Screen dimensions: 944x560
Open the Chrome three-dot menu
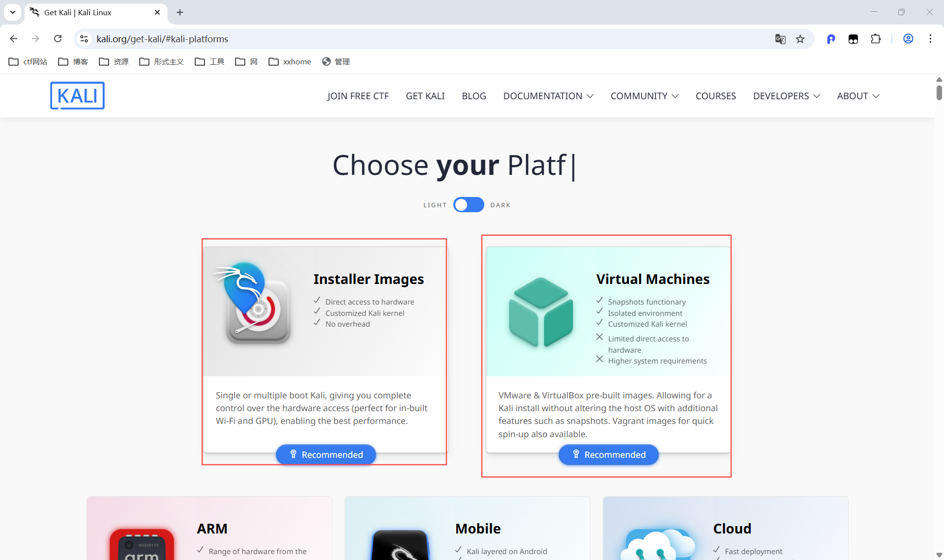(930, 39)
